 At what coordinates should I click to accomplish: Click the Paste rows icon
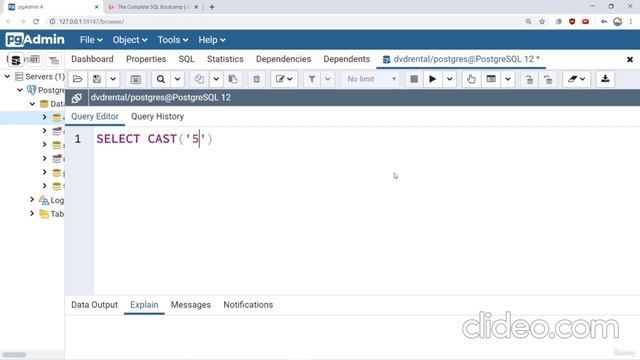[x=233, y=79]
